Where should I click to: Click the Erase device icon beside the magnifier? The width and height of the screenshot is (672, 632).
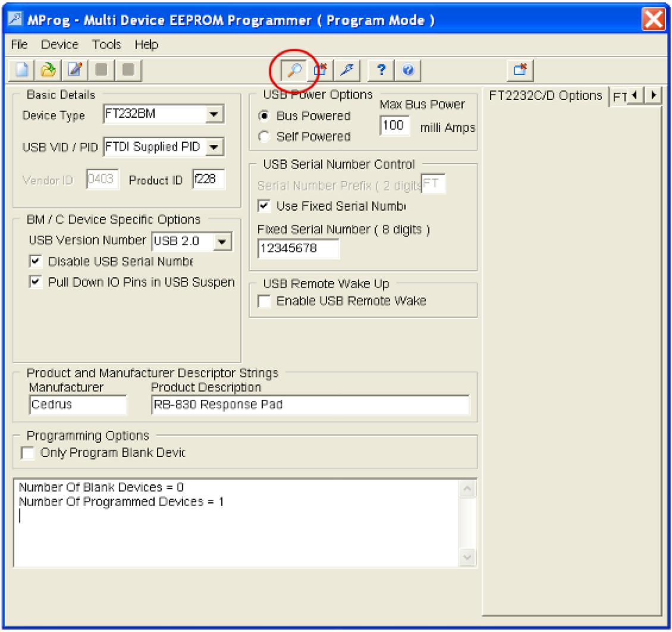pyautogui.click(x=321, y=70)
